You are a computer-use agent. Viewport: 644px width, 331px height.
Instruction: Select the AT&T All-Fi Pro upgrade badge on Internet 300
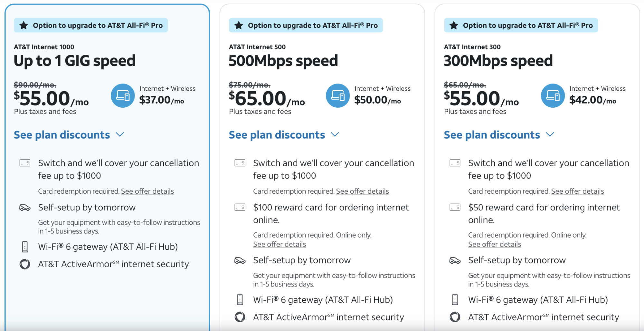[521, 25]
